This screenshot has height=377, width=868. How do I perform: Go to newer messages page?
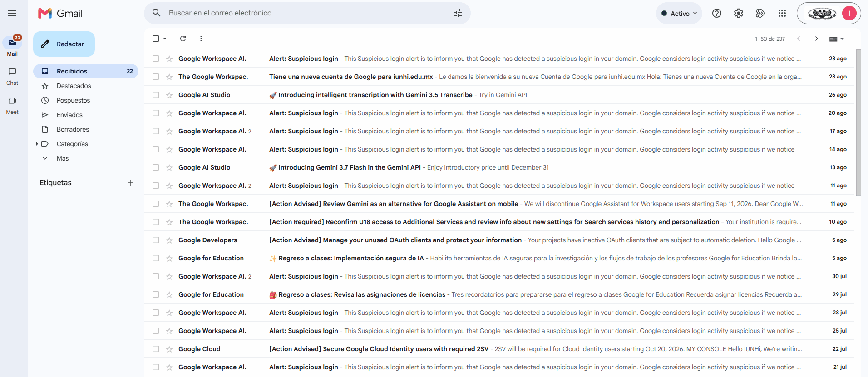(x=799, y=39)
